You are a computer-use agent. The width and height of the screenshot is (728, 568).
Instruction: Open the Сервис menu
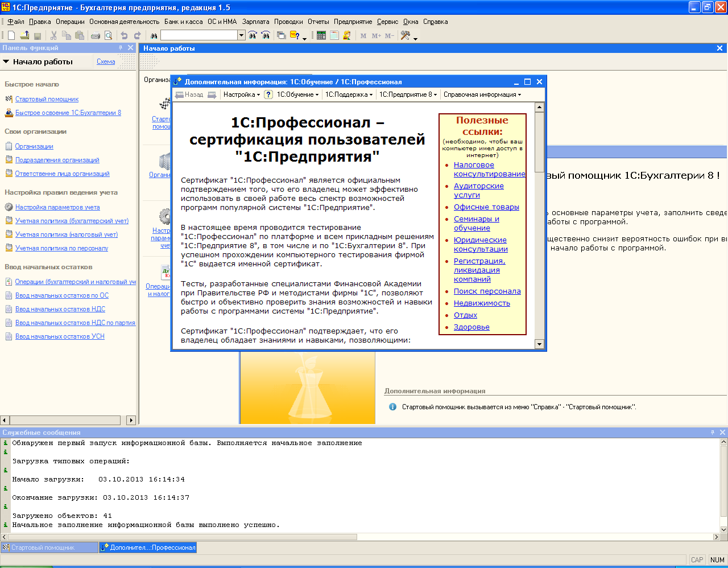(387, 22)
